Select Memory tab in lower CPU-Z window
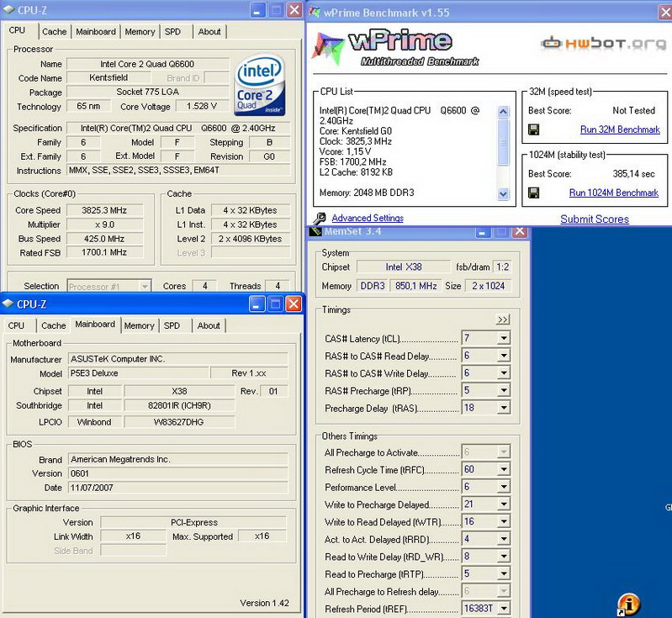The height and width of the screenshot is (618, 672). (x=140, y=325)
